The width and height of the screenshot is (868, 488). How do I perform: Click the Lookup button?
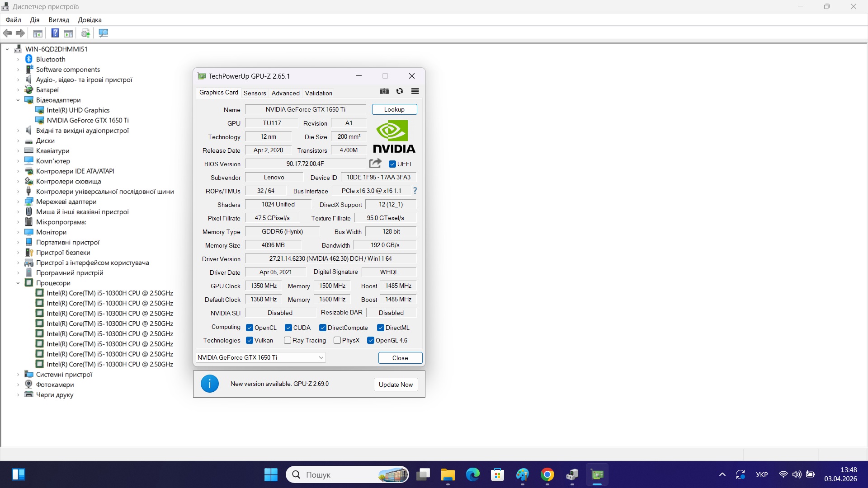394,109
